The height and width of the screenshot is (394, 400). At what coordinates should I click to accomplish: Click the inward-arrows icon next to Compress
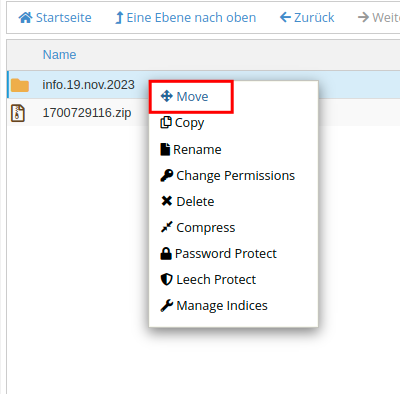(x=166, y=227)
